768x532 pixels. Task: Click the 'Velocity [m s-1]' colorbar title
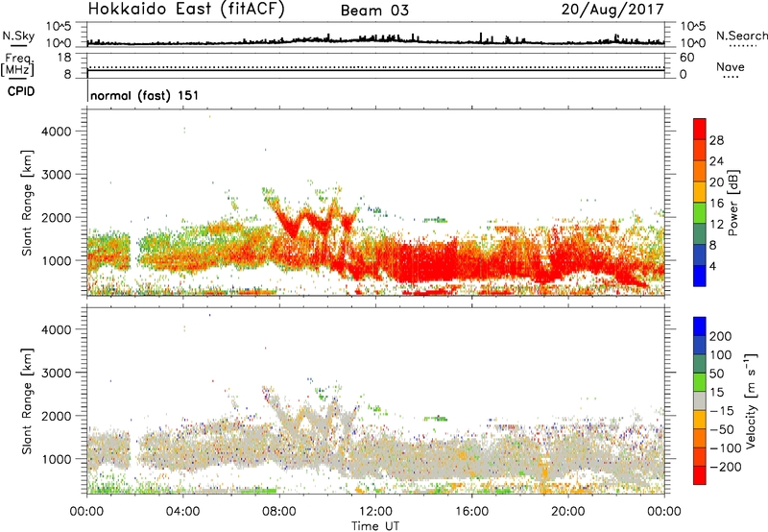[751, 400]
